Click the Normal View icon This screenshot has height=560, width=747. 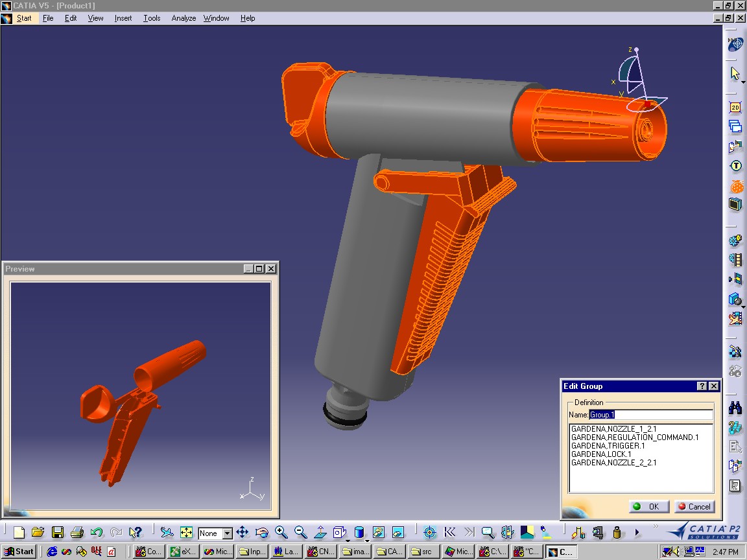coord(320,532)
